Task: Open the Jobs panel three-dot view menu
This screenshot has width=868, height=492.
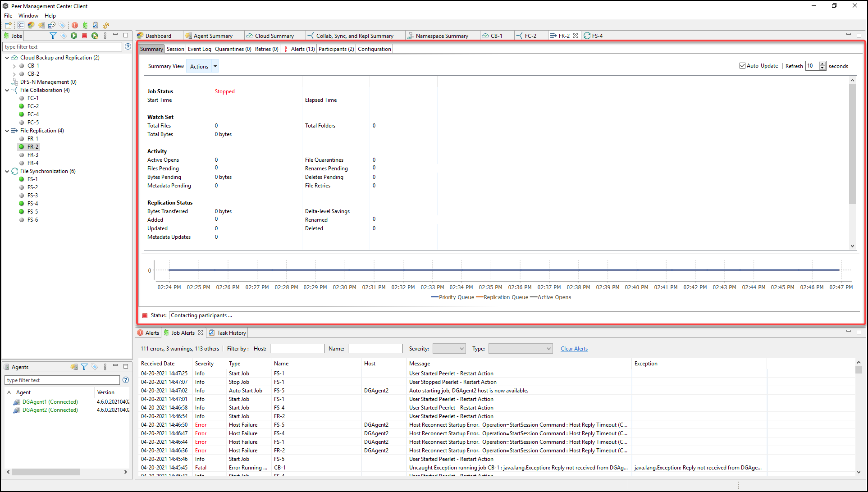Action: point(105,36)
